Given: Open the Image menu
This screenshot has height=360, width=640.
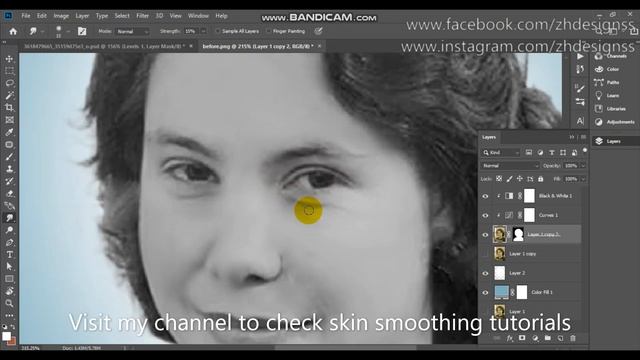Looking at the screenshot, I should coord(61,16).
